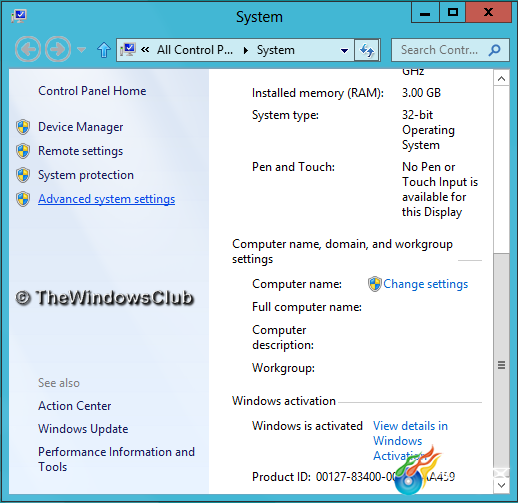Image resolution: width=518 pixels, height=503 pixels.
Task: Go back with the Back arrow button
Action: coord(28,49)
